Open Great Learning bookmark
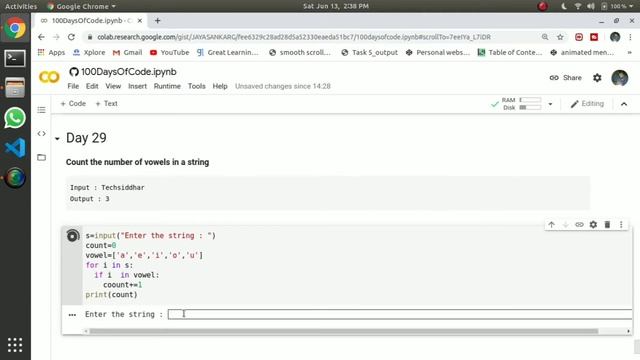The height and width of the screenshot is (360, 640). pyautogui.click(x=228, y=52)
